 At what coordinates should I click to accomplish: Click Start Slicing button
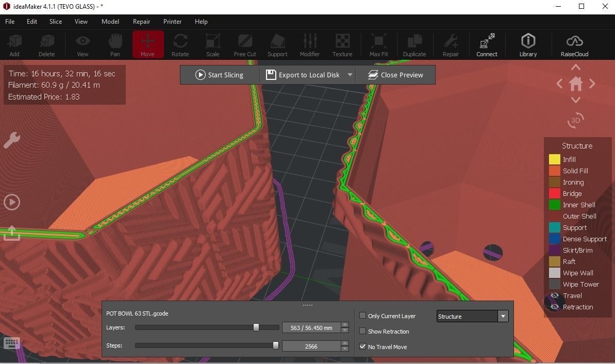pos(219,75)
